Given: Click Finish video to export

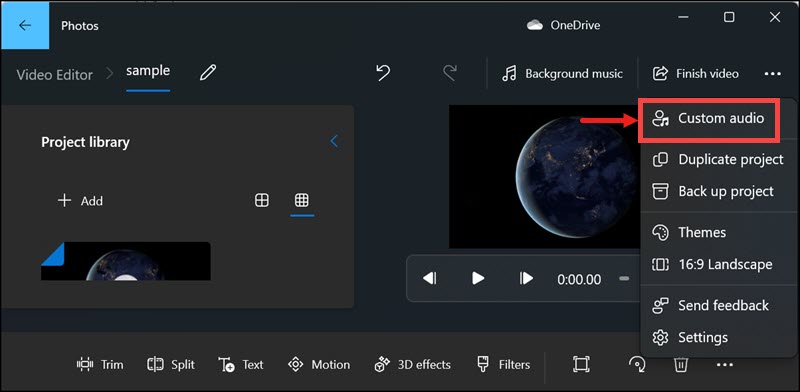Looking at the screenshot, I should [x=695, y=74].
